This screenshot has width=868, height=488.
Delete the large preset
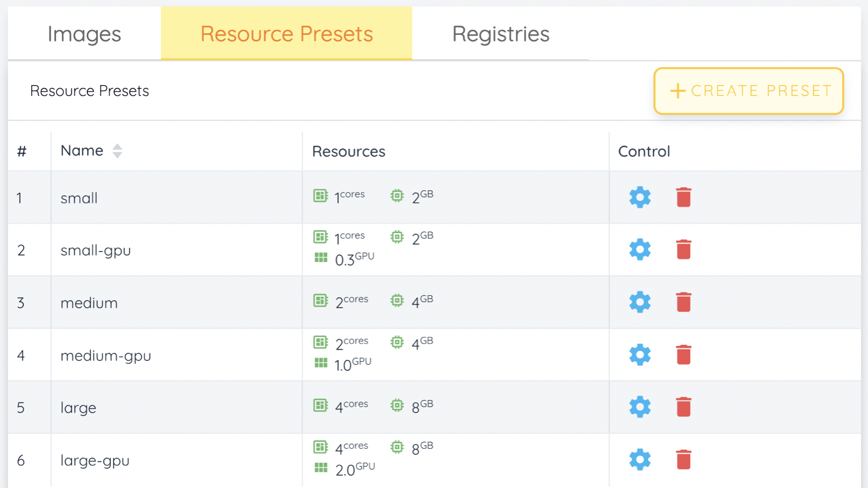coord(683,407)
